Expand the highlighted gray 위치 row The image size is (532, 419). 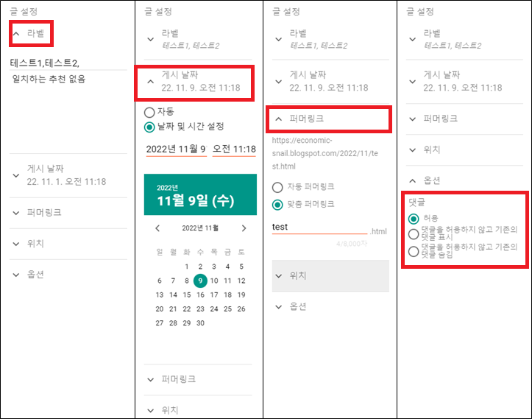click(330, 275)
